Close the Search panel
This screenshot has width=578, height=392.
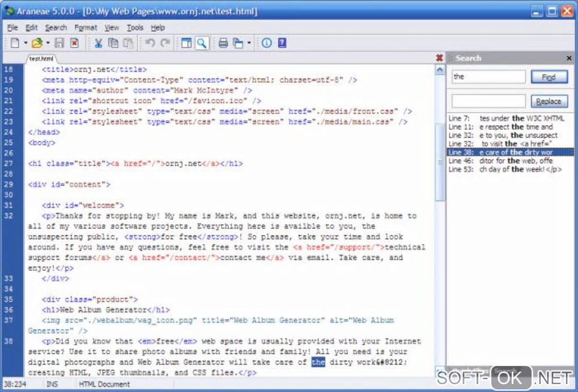point(569,58)
